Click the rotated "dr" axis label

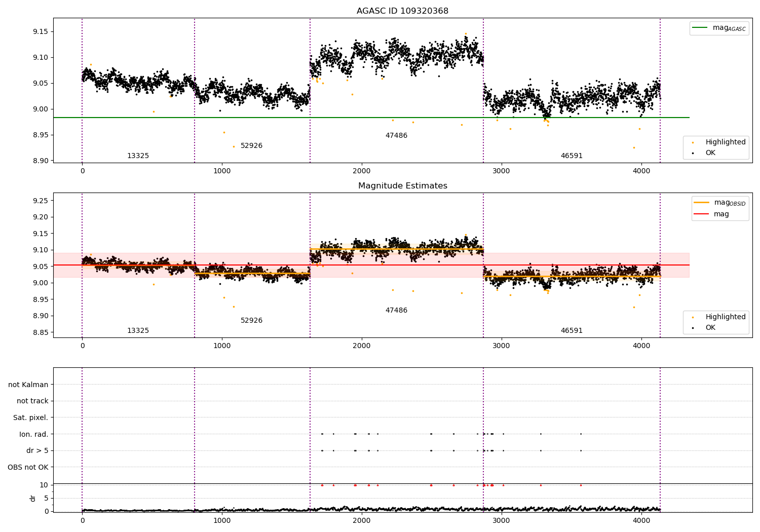tap(33, 498)
